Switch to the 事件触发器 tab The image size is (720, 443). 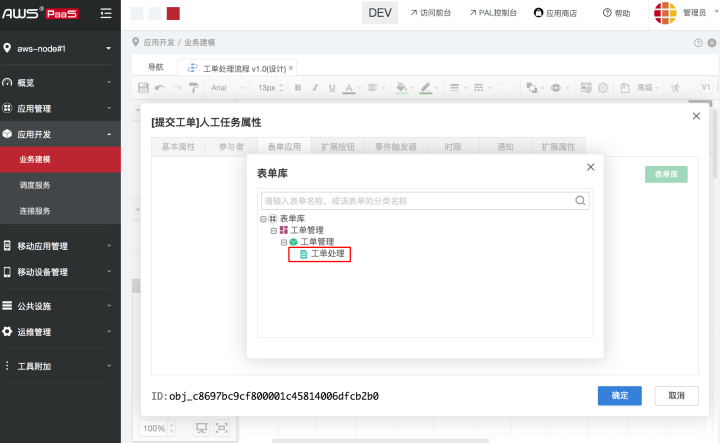(x=395, y=147)
